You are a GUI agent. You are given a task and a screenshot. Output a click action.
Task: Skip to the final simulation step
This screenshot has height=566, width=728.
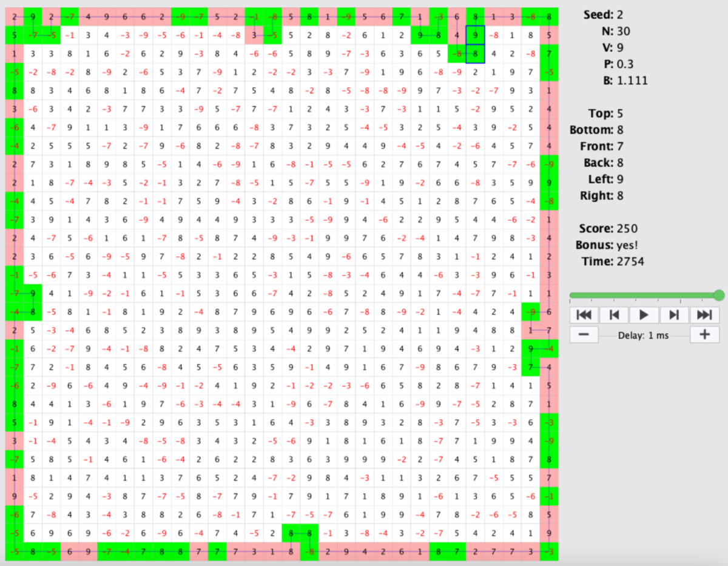pos(704,314)
